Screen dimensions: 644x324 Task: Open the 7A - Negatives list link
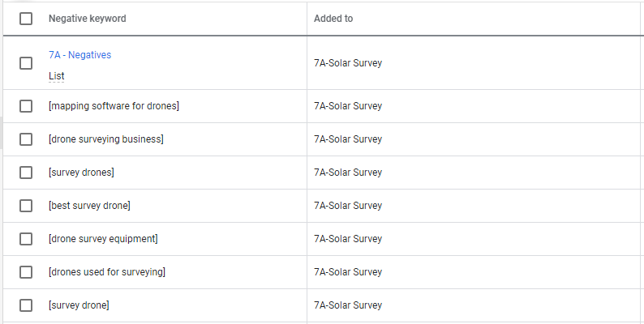(79, 55)
